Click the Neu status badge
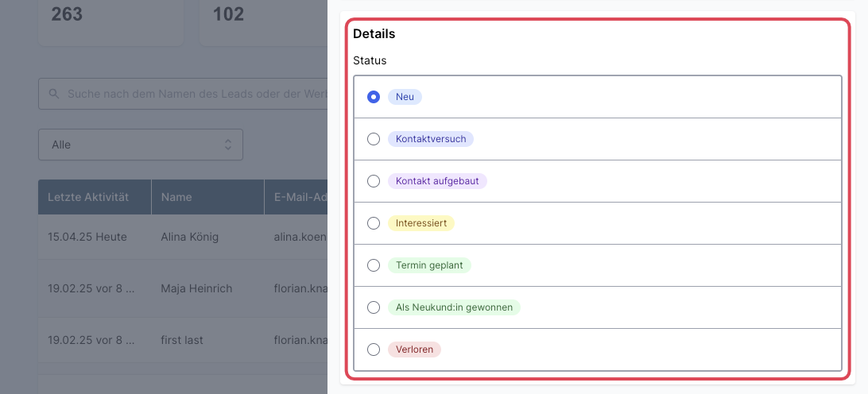Viewport: 868px width, 394px height. [405, 97]
